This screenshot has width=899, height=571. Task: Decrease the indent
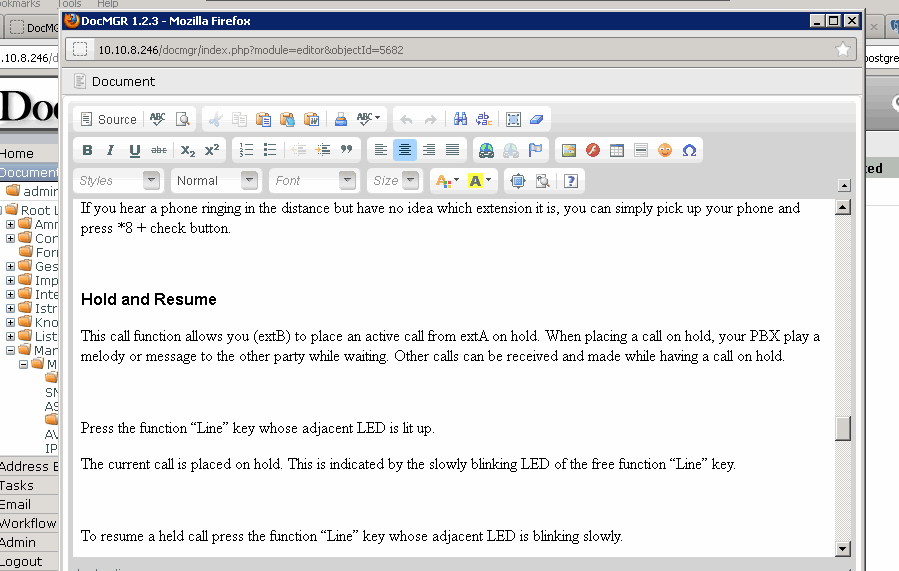point(299,150)
